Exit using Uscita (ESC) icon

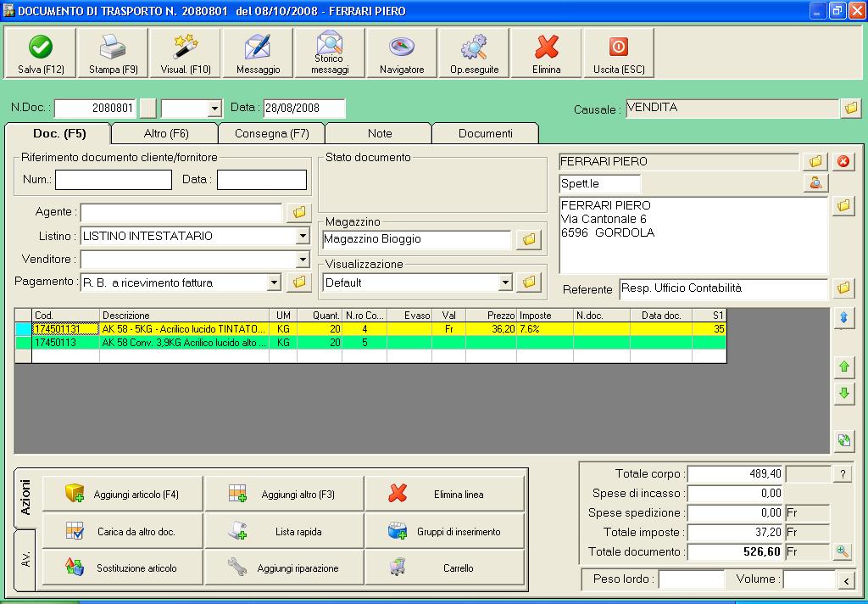pyautogui.click(x=619, y=53)
